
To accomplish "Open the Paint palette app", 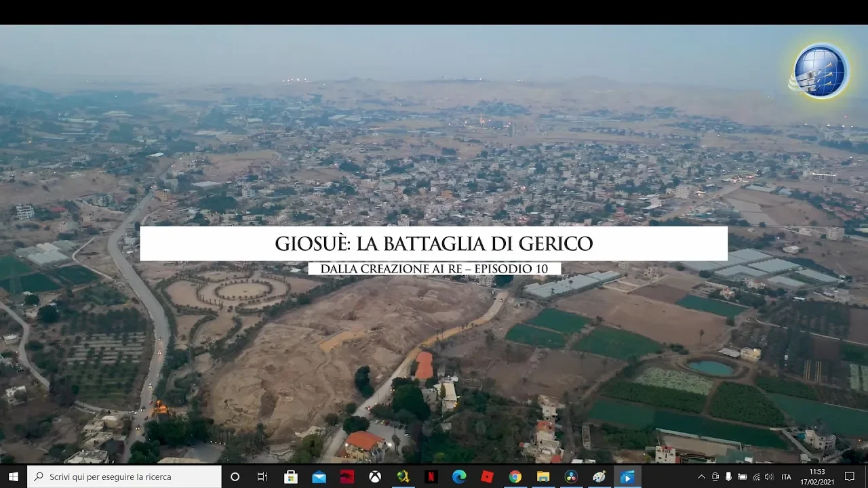I will click(599, 476).
